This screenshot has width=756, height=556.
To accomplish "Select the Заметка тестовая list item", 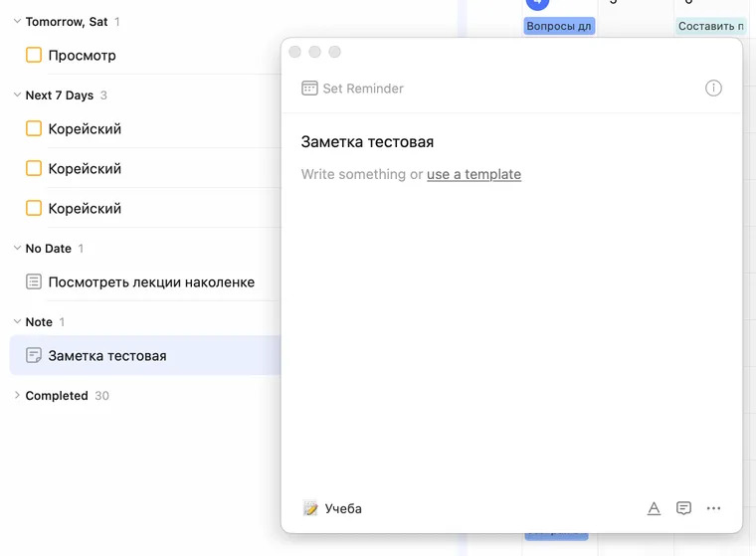I will (x=107, y=355).
